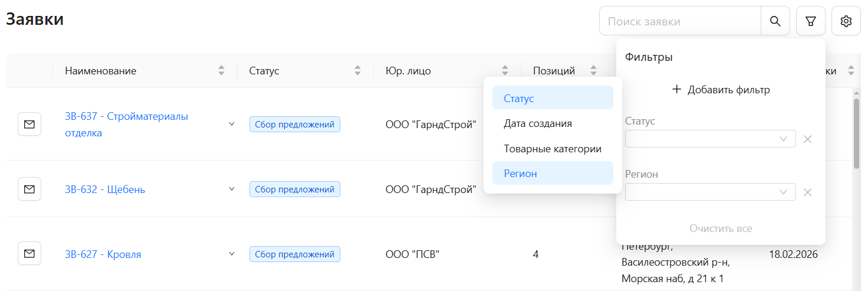This screenshot has height=291, width=868.
Task: Click ООО "ГарндСтрой" in ЗВ-637 row
Action: [431, 125]
